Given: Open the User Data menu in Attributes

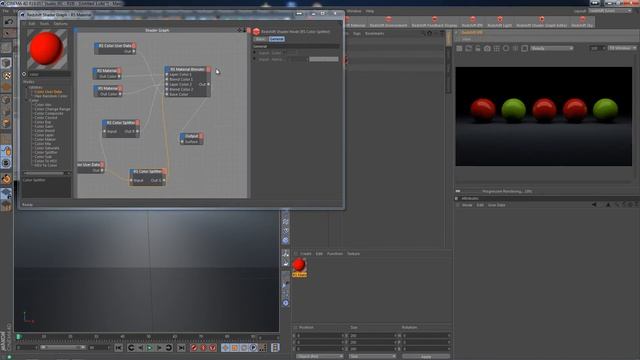Looking at the screenshot, I should click(x=496, y=205).
